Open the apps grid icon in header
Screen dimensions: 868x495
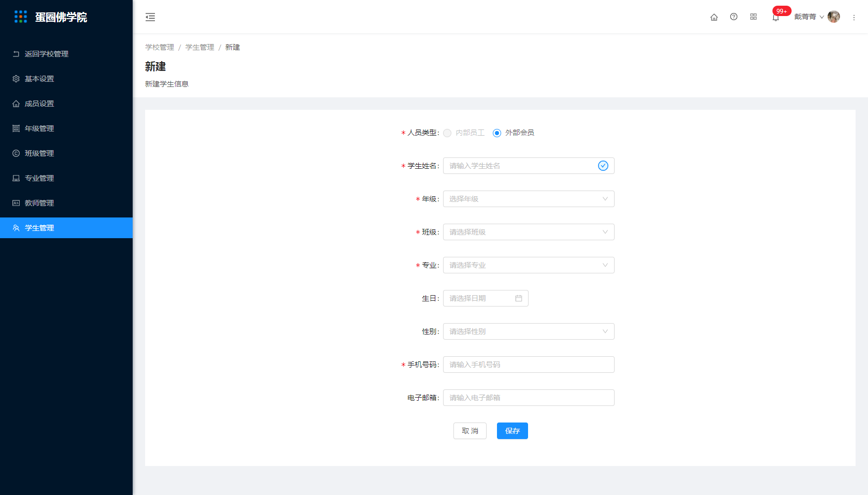click(753, 17)
